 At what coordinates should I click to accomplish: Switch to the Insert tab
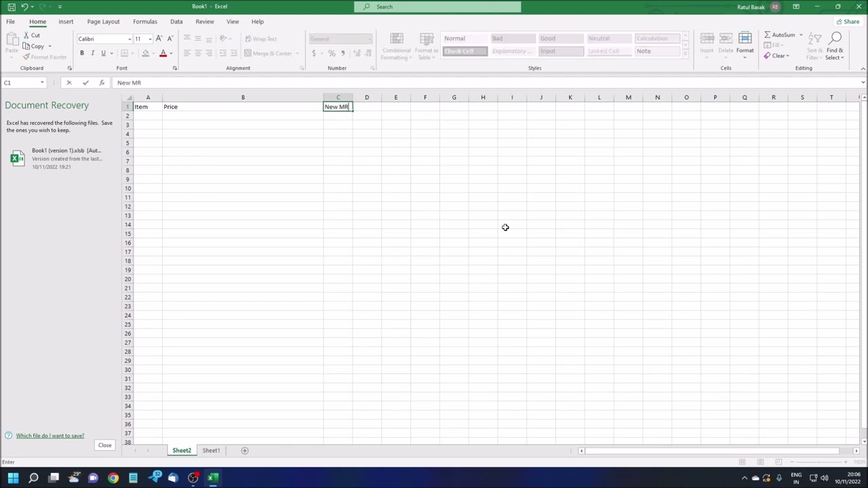point(66,22)
